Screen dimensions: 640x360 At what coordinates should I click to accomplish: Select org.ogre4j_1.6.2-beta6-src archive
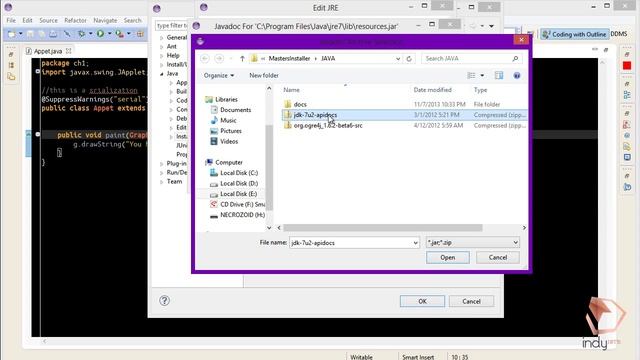[x=328, y=126]
